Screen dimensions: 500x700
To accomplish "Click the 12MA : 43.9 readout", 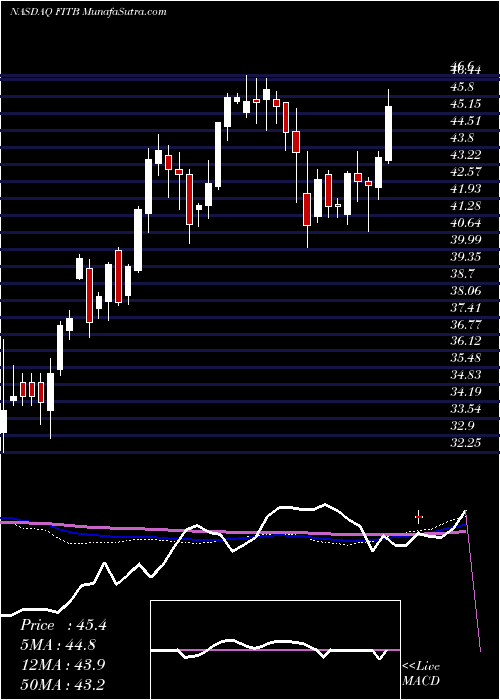I will pos(62,665).
